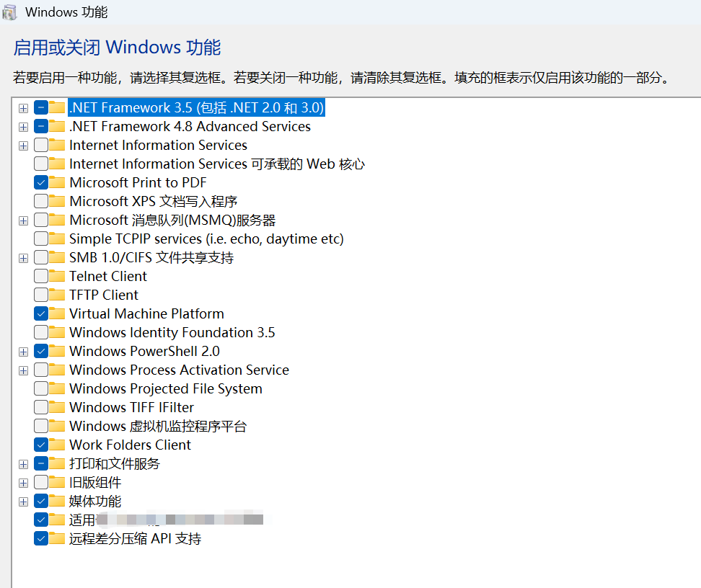701x588 pixels.
Task: Click folder icon beside IIS 可承载的 Web 核心
Action: coord(57,164)
